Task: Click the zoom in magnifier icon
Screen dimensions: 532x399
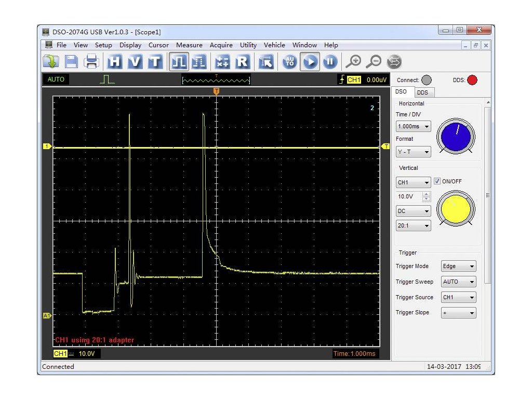Action: (x=353, y=62)
